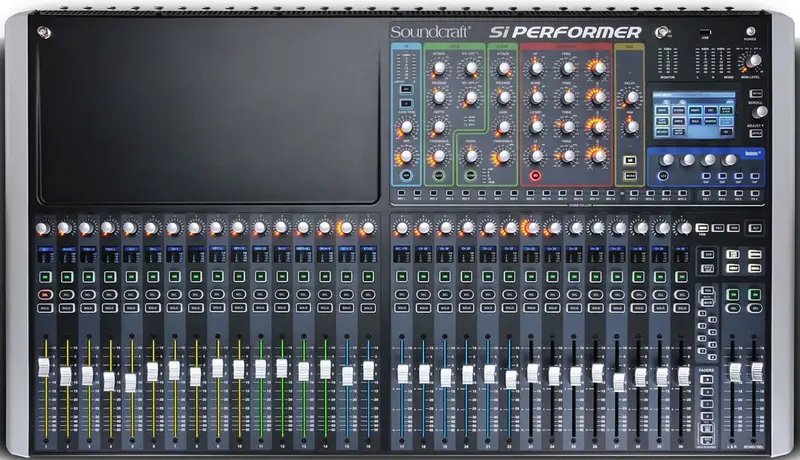The image size is (800, 460).
Task: Toggle the channel 17 ON button
Action: coord(402,277)
